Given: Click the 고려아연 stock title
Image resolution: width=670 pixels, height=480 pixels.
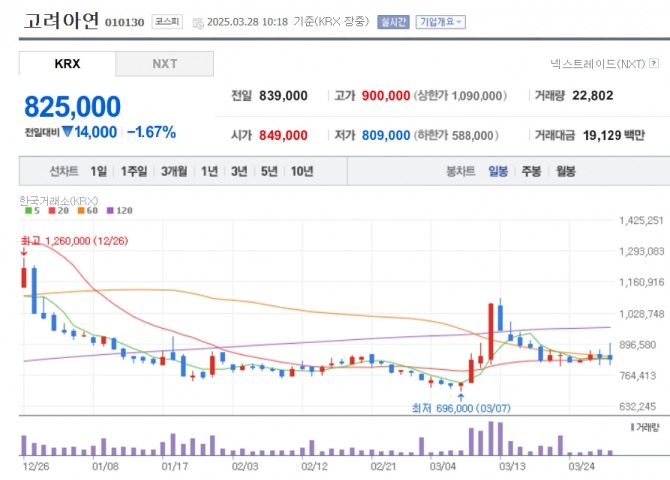Looking at the screenshot, I should tap(62, 21).
